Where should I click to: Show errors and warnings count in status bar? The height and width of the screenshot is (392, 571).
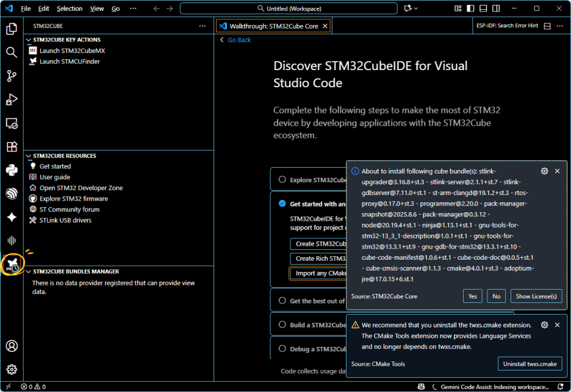click(33, 387)
